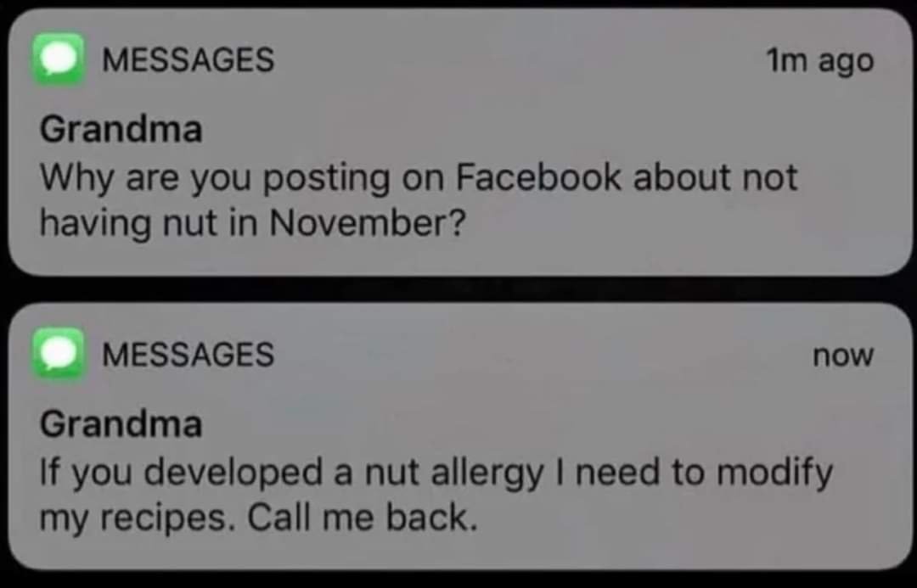
Task: Open message about nut allergy recipes
Action: (436, 496)
